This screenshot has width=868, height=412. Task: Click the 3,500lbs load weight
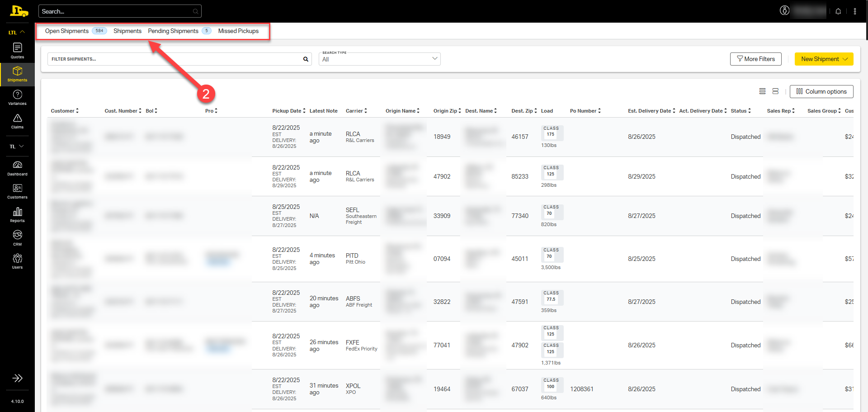click(x=551, y=268)
